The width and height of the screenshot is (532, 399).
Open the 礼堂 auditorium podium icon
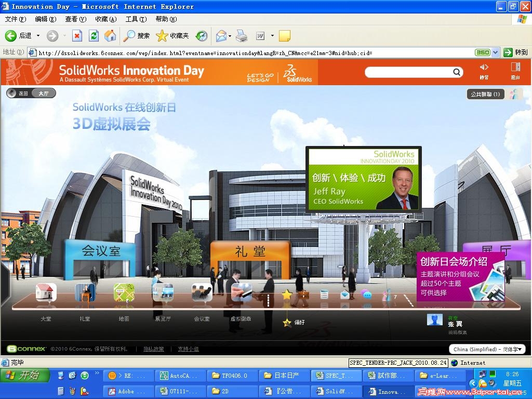85,292
